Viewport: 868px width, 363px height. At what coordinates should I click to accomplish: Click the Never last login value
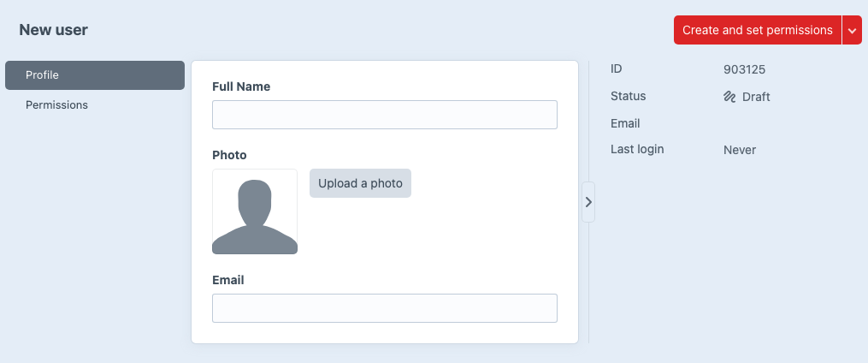tap(740, 150)
